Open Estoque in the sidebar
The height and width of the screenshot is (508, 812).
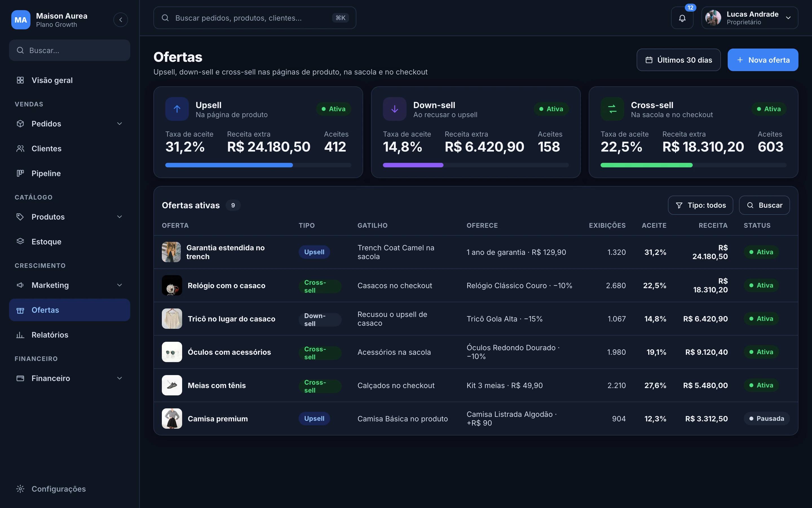(x=69, y=242)
